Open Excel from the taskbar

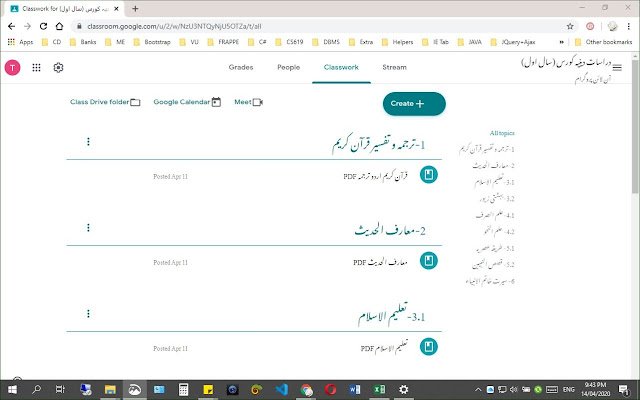pyautogui.click(x=379, y=390)
